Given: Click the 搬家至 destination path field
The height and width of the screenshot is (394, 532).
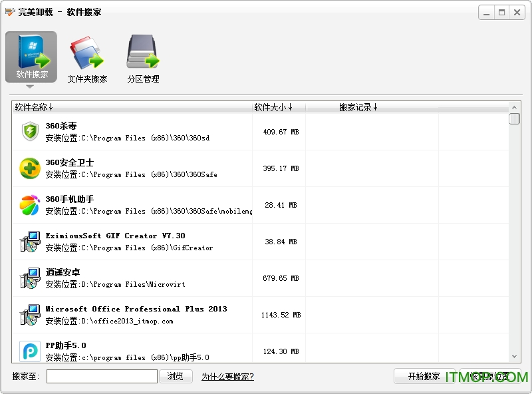Looking at the screenshot, I should [102, 376].
